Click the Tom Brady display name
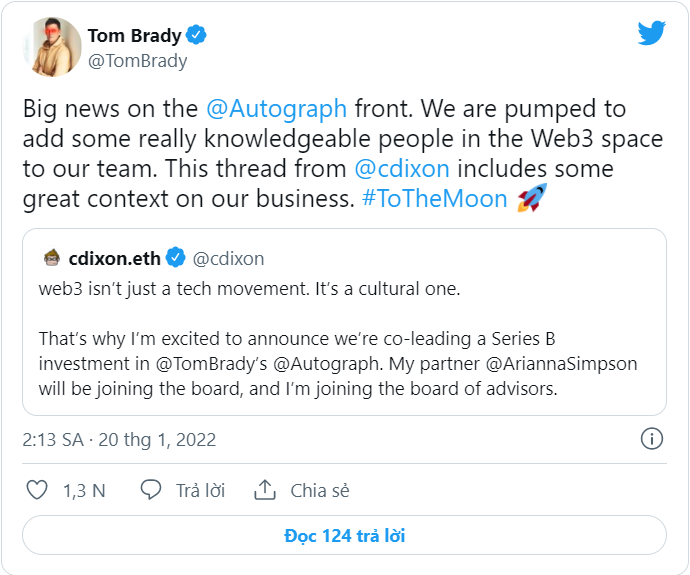The image size is (690, 575). pos(134,35)
